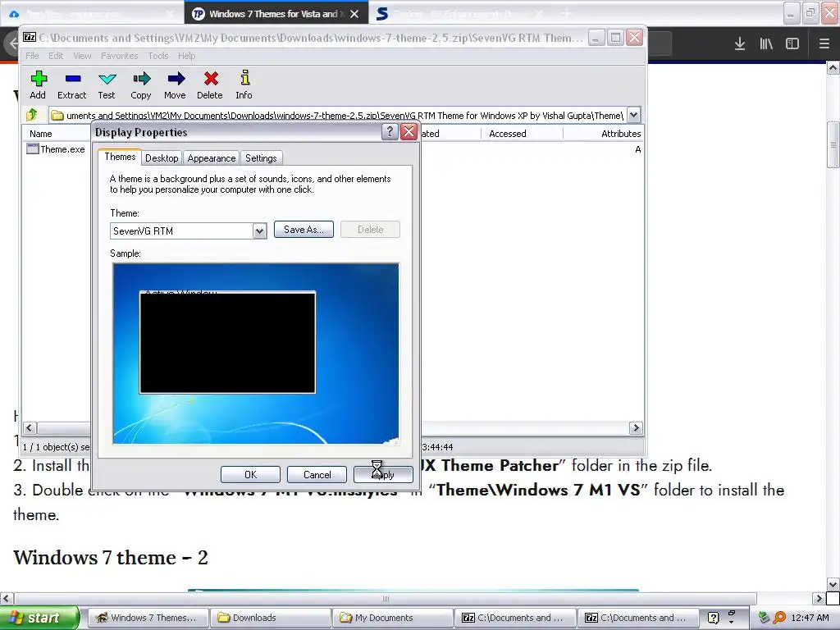Click the 7-Zip title bar icon
The image size is (840, 630).
point(30,37)
